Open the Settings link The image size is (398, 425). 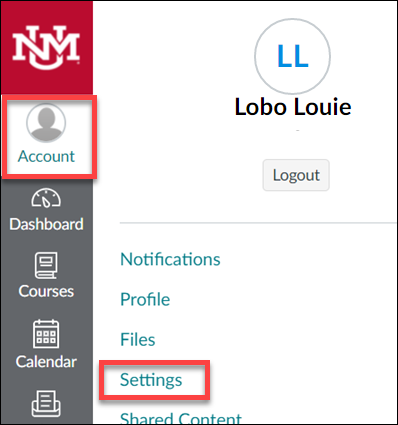click(151, 380)
